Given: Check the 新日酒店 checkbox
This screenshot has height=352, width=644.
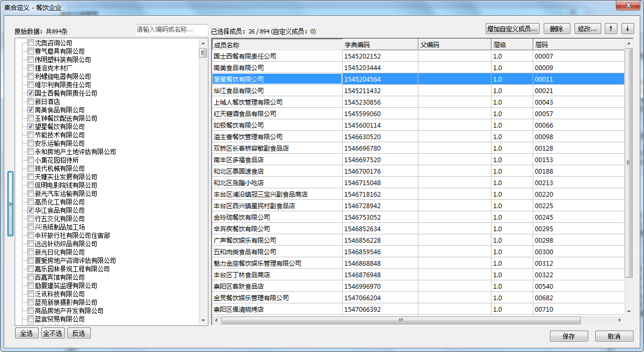Looking at the screenshot, I should tap(31, 101).
